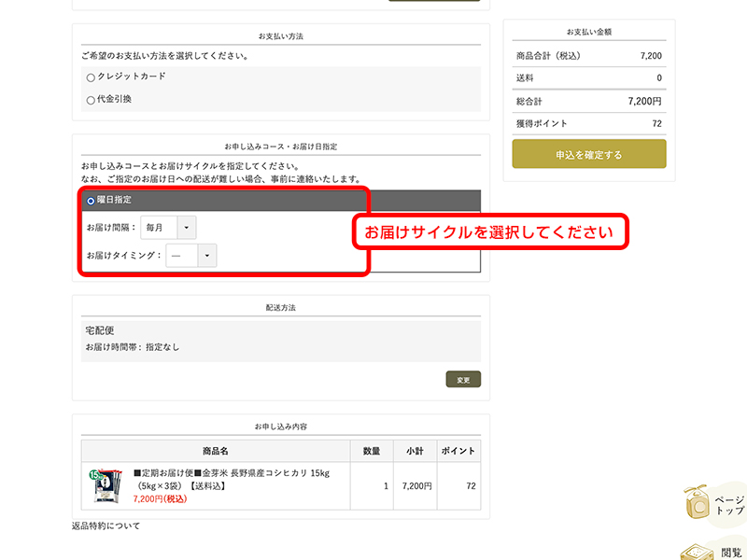Click the ポイント column header
This screenshot has height=560, width=747.
click(458, 451)
